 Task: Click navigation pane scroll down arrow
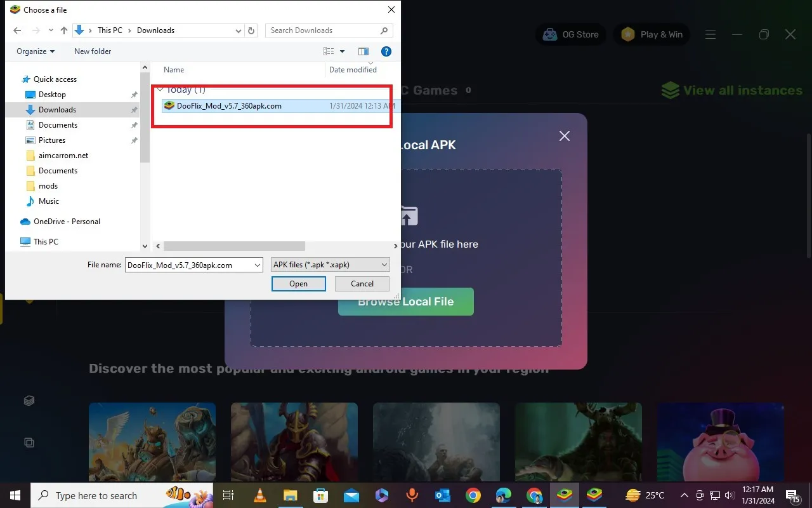(145, 246)
